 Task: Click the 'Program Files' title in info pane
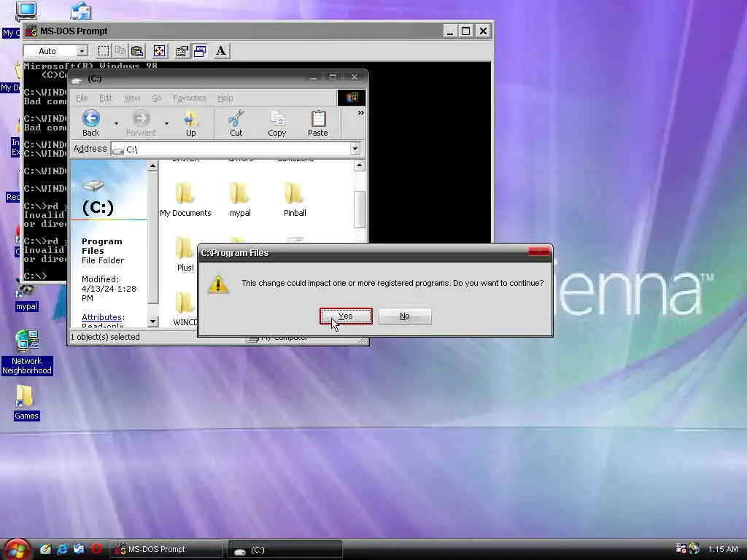pyautogui.click(x=102, y=246)
